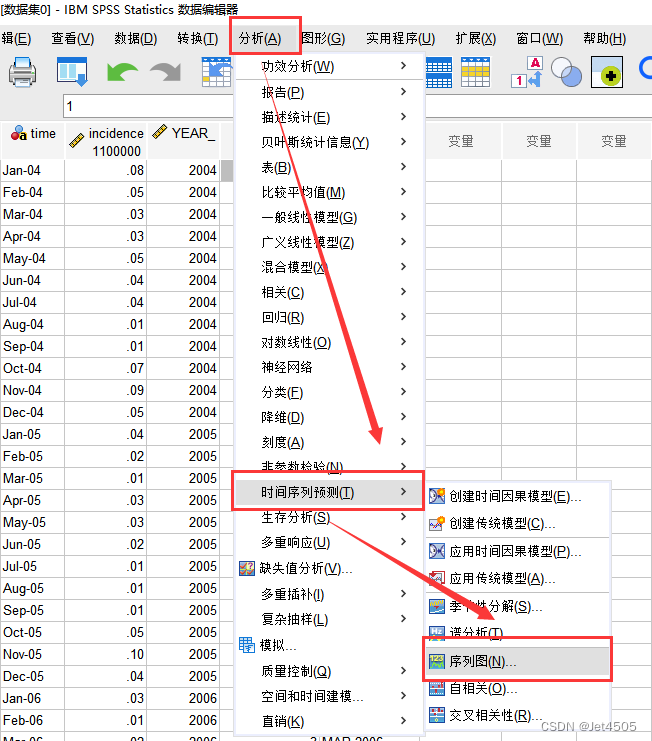Screen dimensions: 652x741
Task: Click incidence value .10 in Nov-05 row
Action: tap(105, 654)
